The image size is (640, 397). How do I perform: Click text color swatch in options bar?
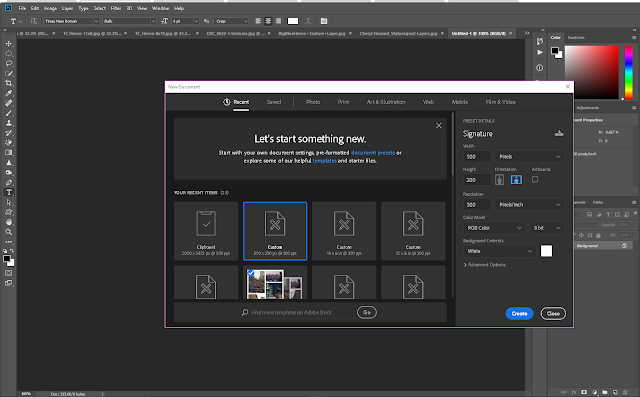293,21
